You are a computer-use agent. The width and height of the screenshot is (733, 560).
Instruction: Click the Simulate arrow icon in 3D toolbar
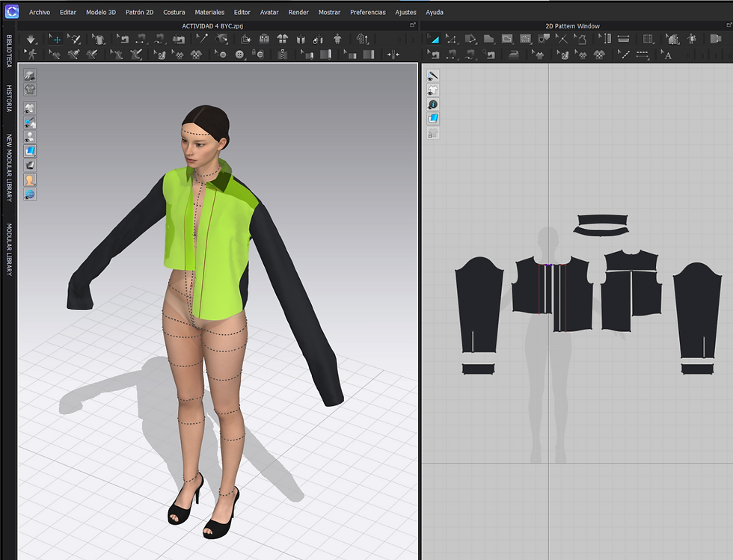[31, 39]
